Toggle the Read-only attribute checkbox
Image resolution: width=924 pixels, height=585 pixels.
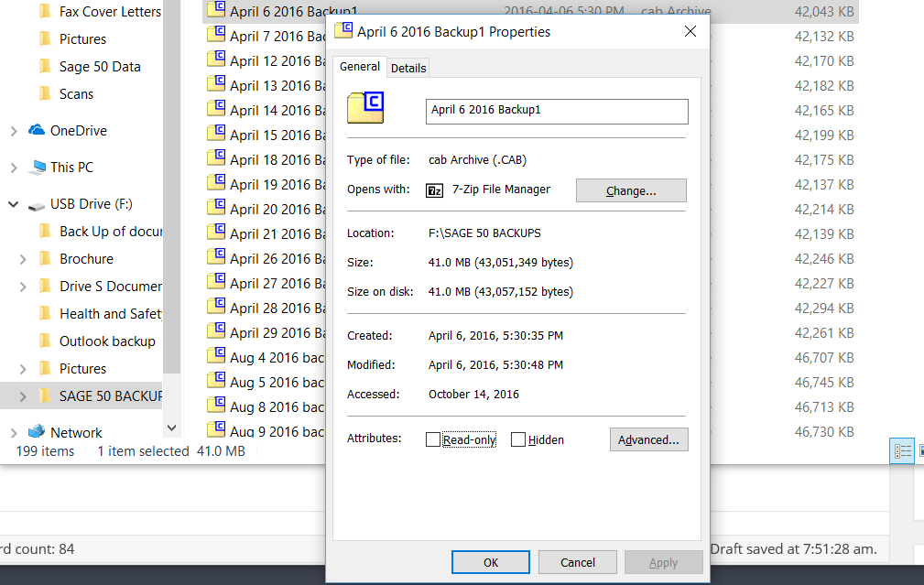click(x=433, y=439)
